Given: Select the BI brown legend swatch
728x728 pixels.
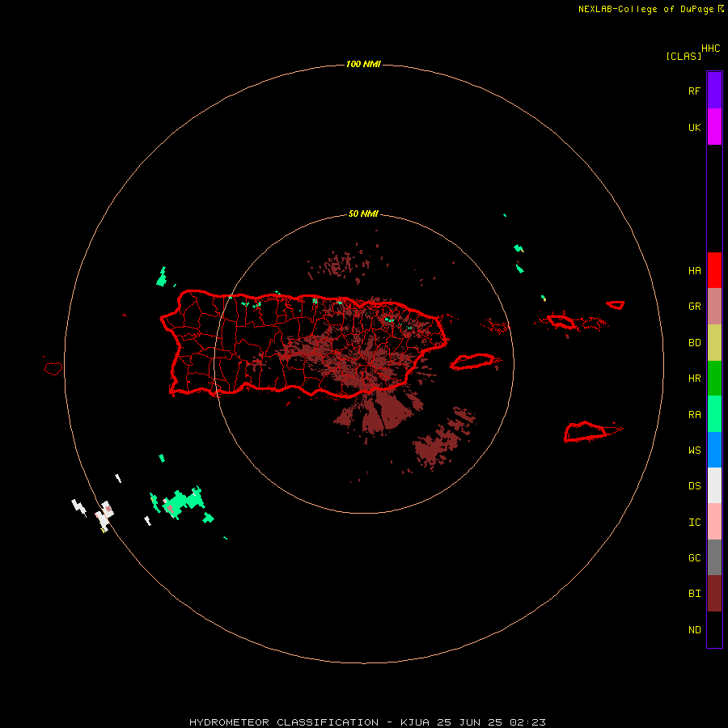Looking at the screenshot, I should tap(714, 594).
